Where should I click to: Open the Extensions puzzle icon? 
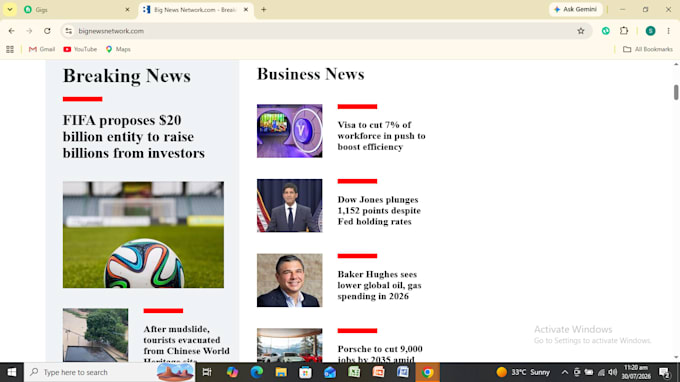pyautogui.click(x=624, y=31)
